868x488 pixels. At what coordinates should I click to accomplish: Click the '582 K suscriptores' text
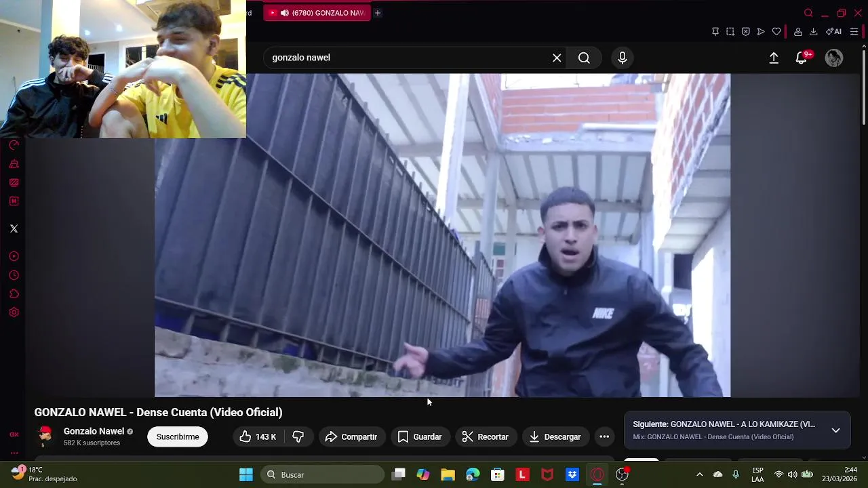(92, 443)
